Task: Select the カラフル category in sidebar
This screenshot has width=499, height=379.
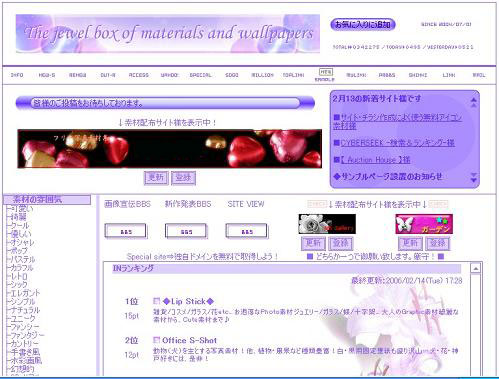Action: (22, 268)
